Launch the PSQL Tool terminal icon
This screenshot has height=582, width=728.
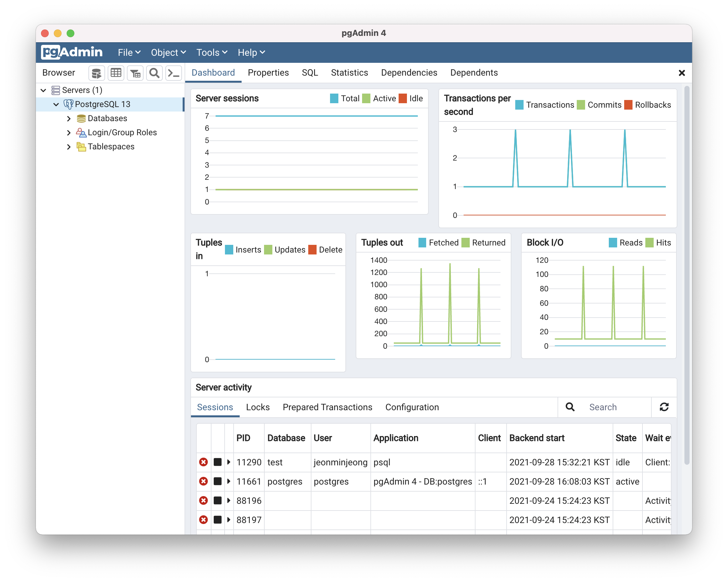click(x=174, y=73)
